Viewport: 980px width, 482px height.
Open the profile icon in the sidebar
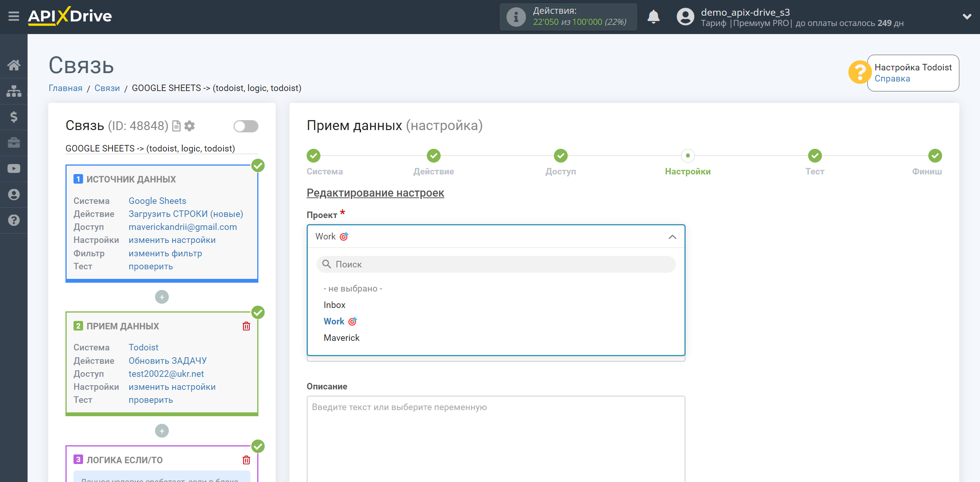(x=14, y=195)
